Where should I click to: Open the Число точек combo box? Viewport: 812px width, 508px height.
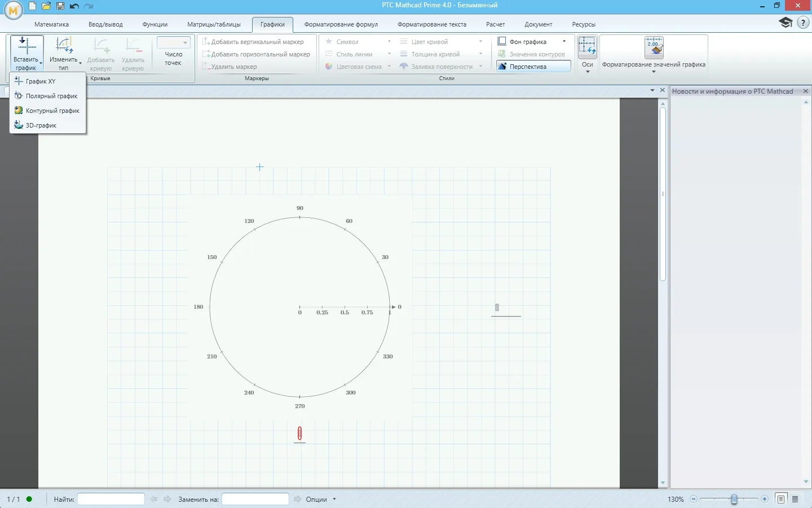pos(173,42)
